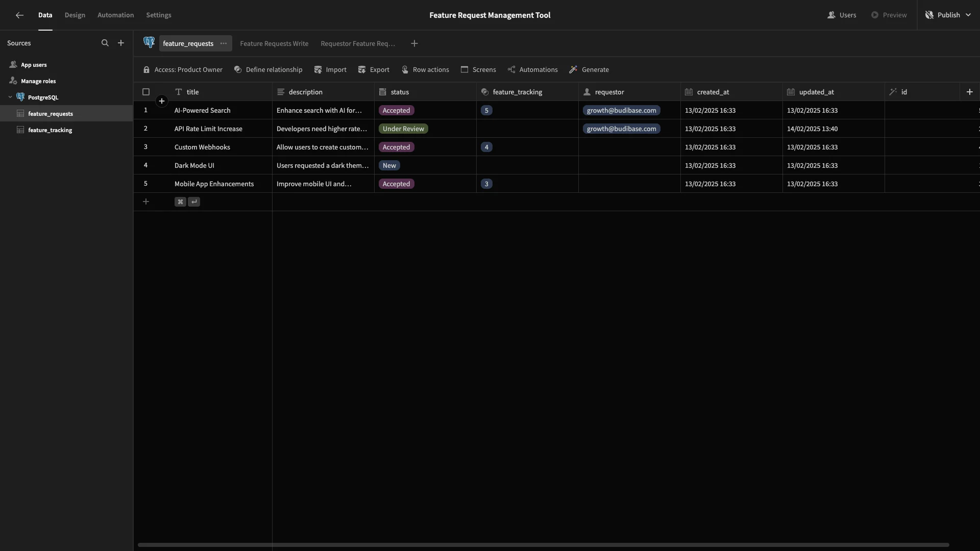Click the Preview button
Image resolution: width=980 pixels, height=551 pixels.
click(x=889, y=15)
